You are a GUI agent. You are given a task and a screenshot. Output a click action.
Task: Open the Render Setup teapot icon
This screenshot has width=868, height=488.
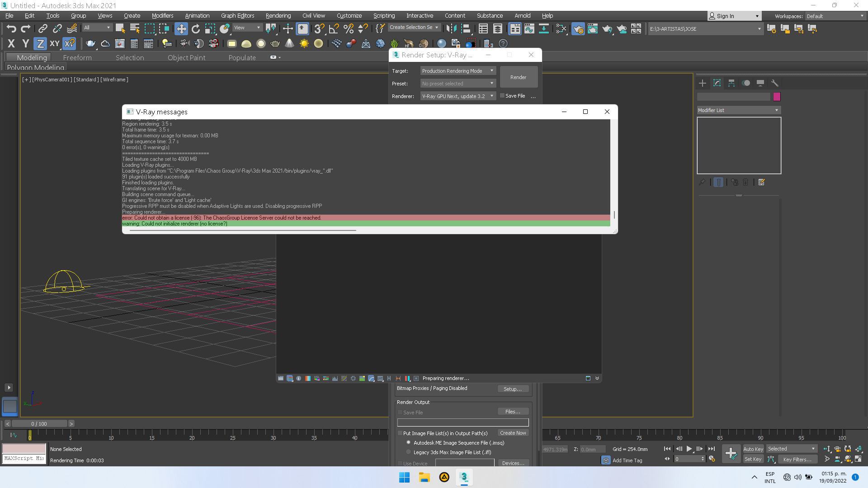click(x=578, y=29)
